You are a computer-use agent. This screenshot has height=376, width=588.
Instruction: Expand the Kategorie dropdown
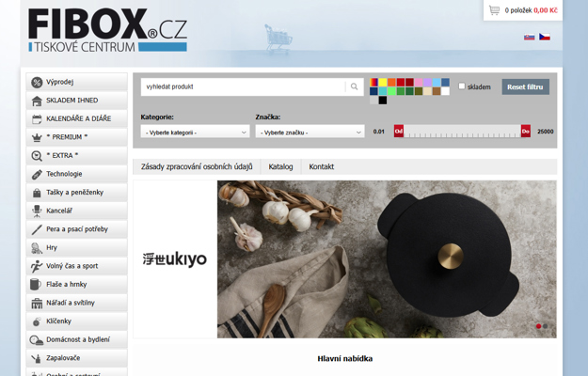[x=195, y=132]
